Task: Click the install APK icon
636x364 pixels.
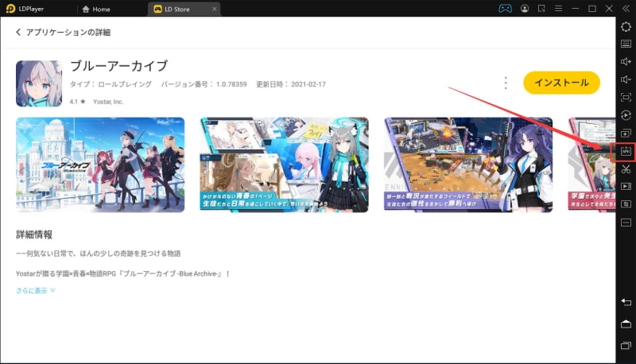Action: point(626,151)
